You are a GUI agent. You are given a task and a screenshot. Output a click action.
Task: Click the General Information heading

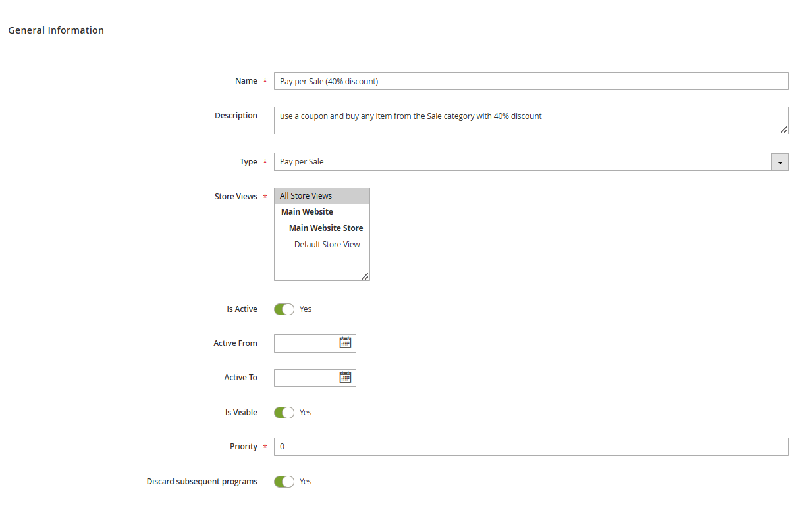click(56, 30)
